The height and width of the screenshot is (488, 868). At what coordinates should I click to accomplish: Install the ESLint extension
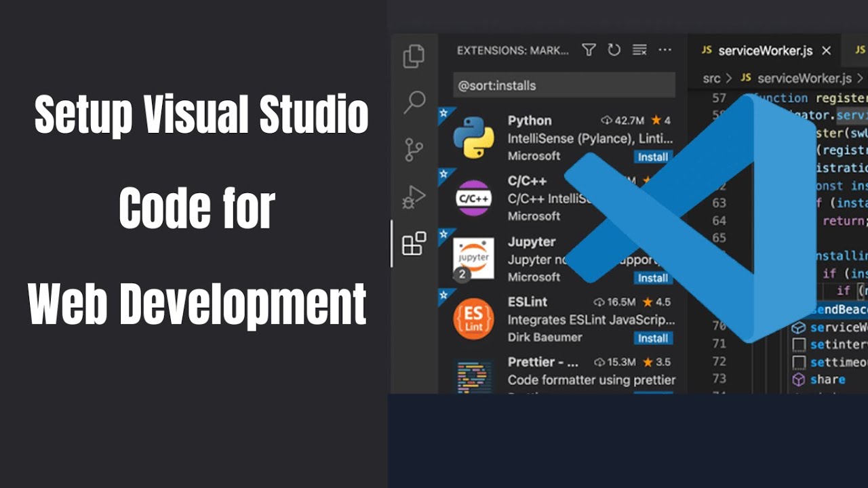point(653,338)
